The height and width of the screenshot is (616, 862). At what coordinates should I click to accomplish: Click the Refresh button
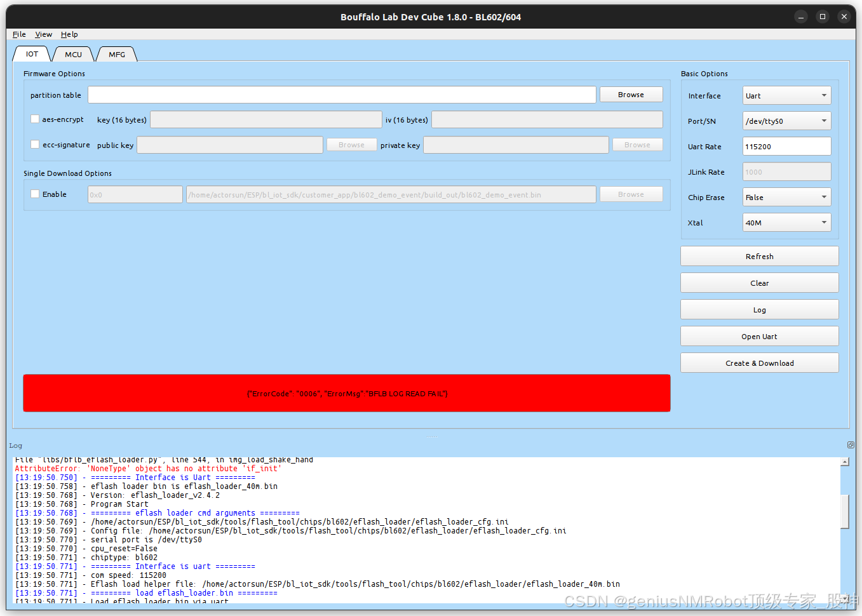click(x=759, y=257)
